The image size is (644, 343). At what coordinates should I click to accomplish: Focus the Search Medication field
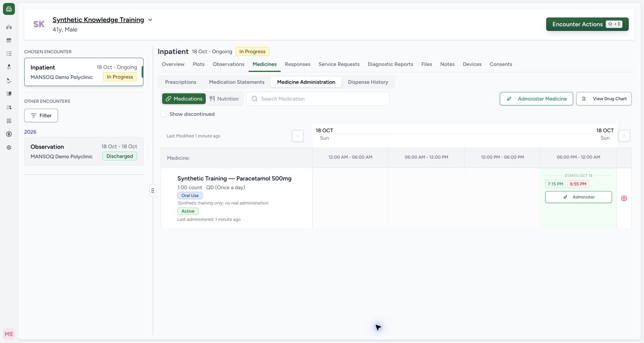pos(318,99)
